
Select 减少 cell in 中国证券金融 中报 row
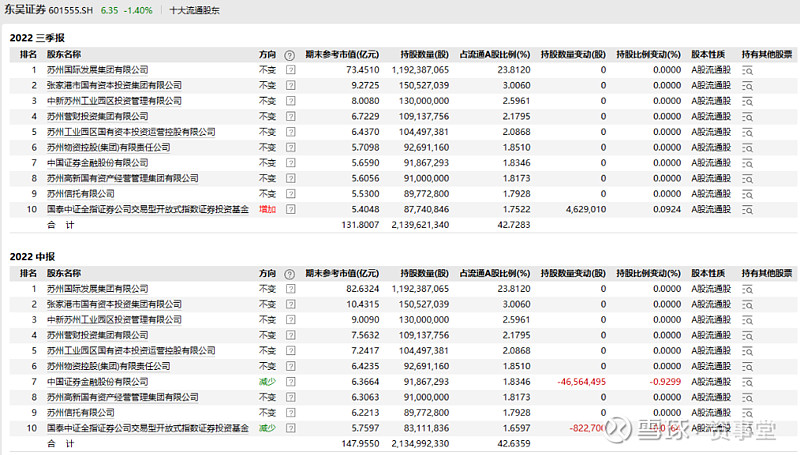click(267, 382)
